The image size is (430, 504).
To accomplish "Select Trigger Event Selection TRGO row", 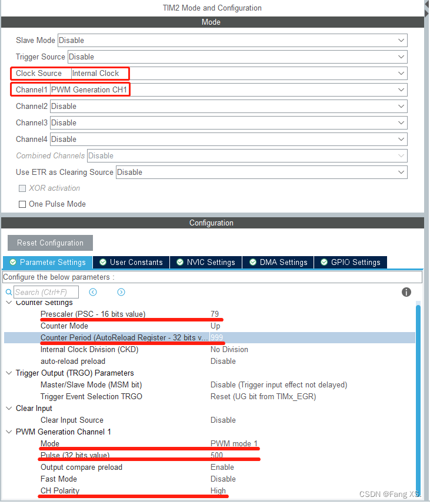I will click(209, 397).
